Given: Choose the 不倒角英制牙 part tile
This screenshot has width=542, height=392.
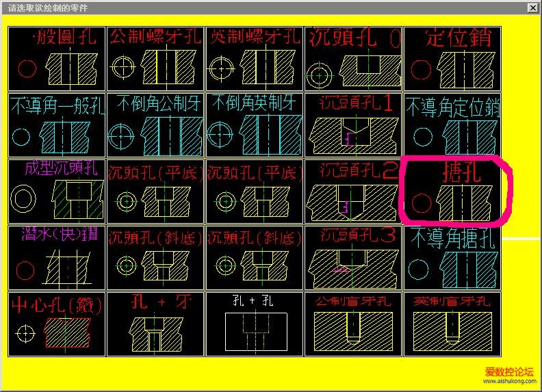Looking at the screenshot, I should pos(255,125).
